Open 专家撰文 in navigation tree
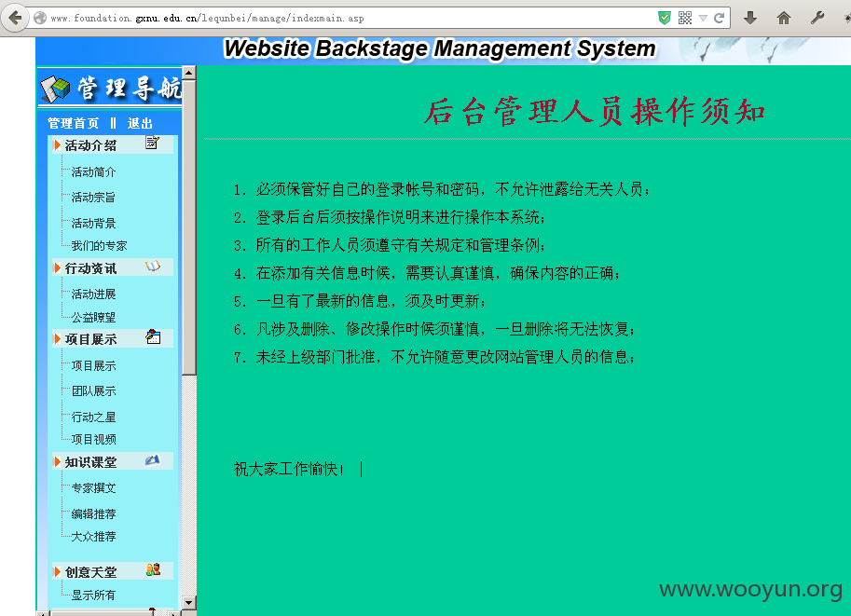 point(93,488)
